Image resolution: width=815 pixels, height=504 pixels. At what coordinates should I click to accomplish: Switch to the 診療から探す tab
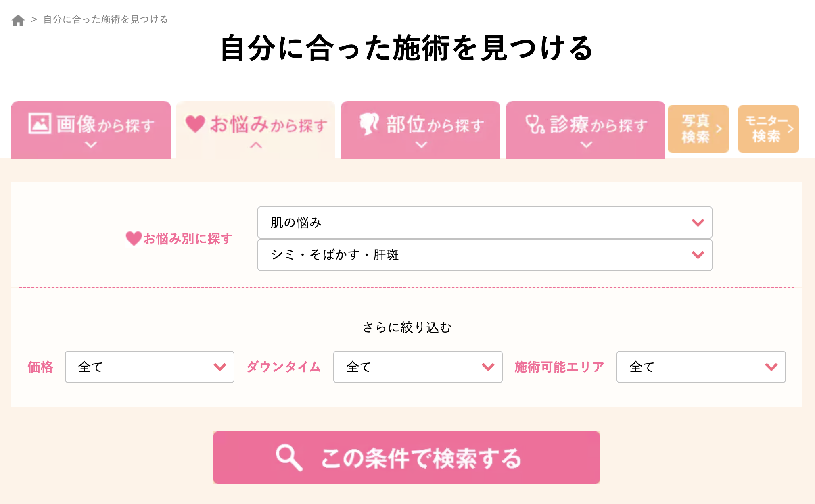[585, 130]
